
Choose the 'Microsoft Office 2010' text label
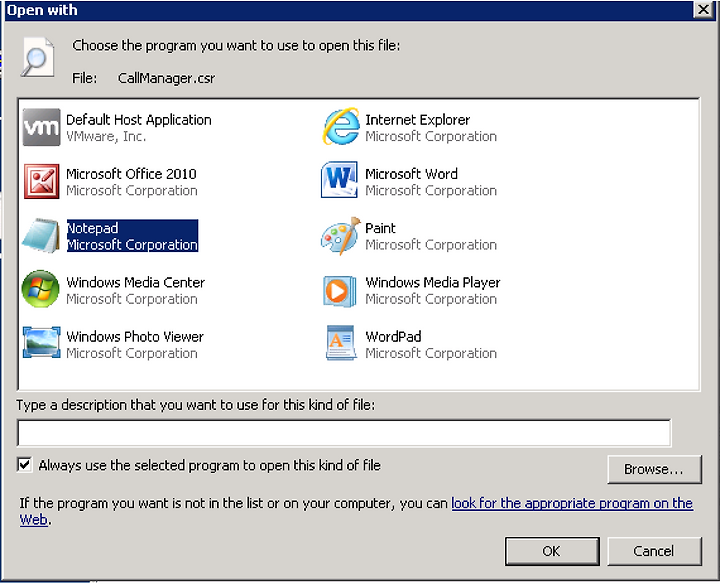(131, 174)
